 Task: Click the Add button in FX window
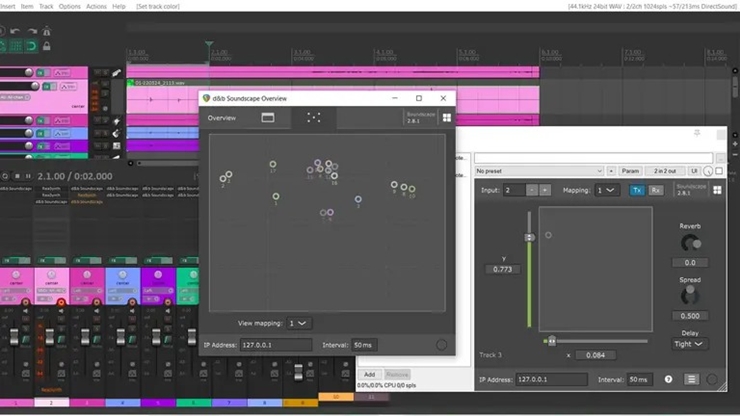point(370,374)
